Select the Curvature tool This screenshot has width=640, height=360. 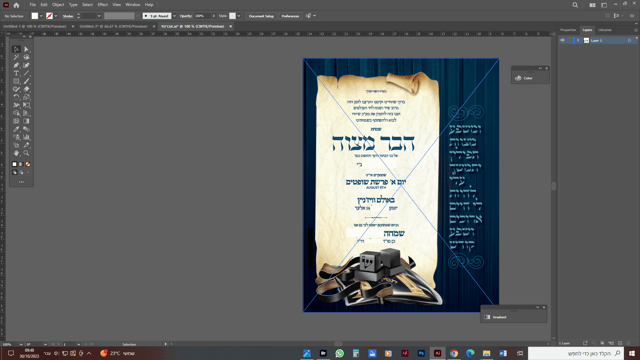27,65
